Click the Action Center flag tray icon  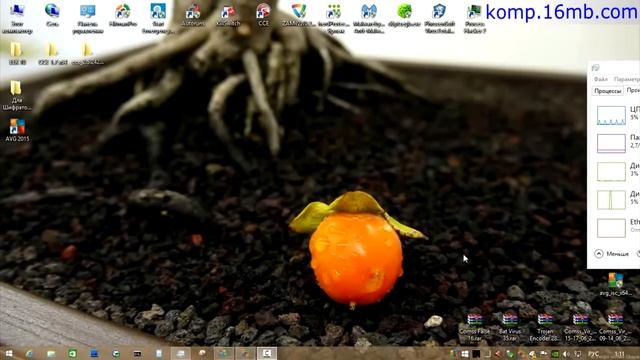[544, 354]
